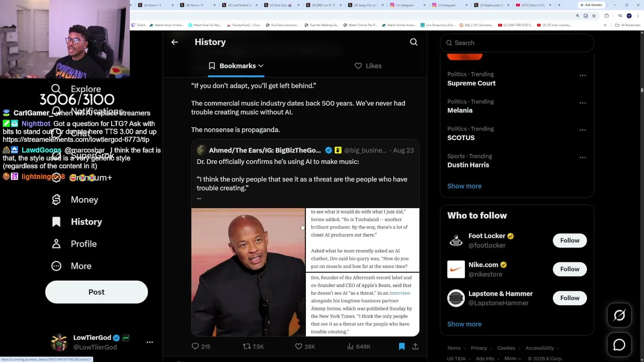Screen dimensions: 644x362
Task: Click the Nike.com profile avatar
Action: click(x=456, y=269)
